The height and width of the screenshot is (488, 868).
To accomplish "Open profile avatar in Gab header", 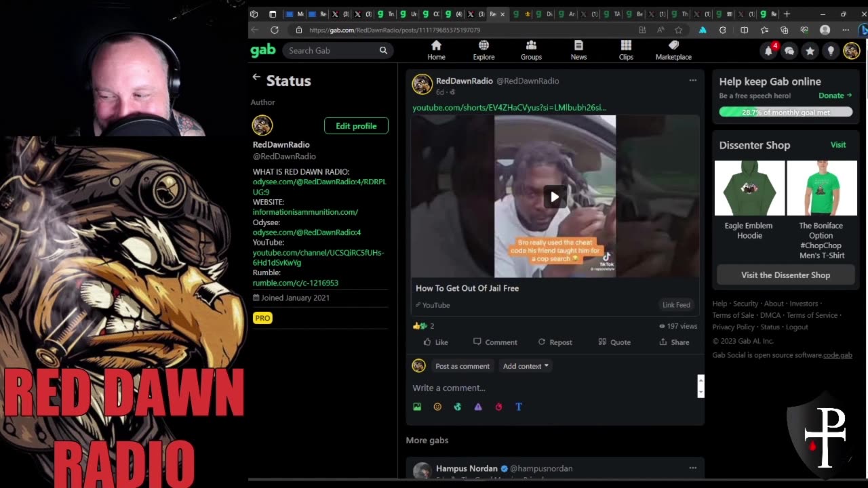I will pos(851,51).
